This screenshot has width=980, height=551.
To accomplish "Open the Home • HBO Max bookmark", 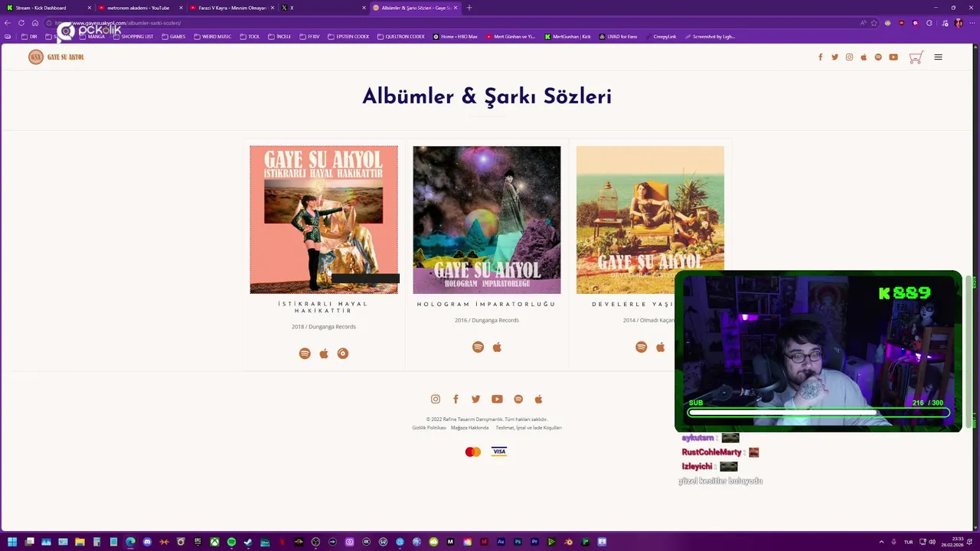I will coord(456,37).
